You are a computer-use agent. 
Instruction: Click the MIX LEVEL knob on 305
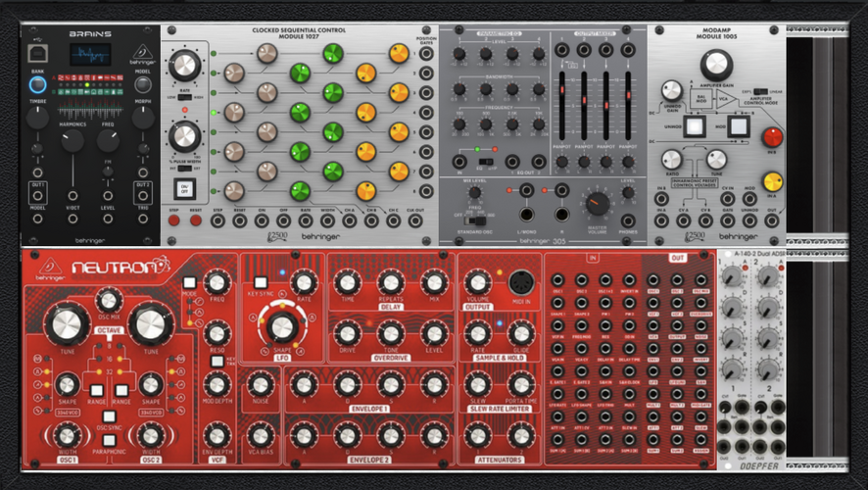click(474, 193)
